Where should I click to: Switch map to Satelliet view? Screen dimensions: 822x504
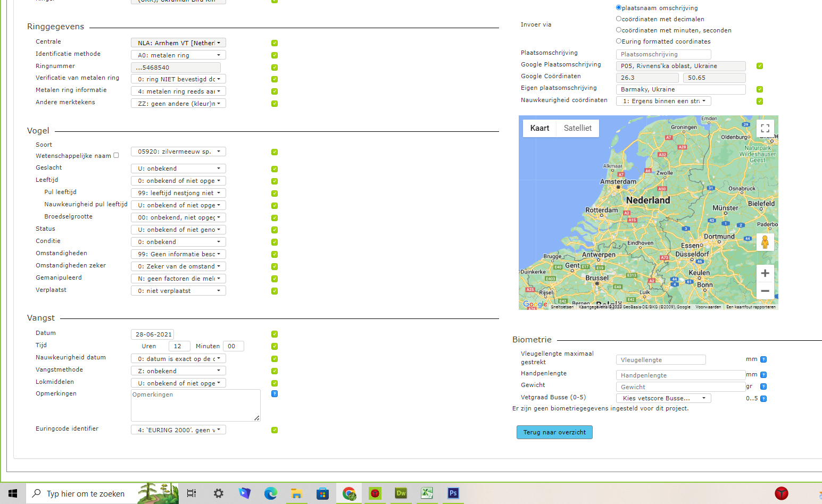tap(577, 128)
